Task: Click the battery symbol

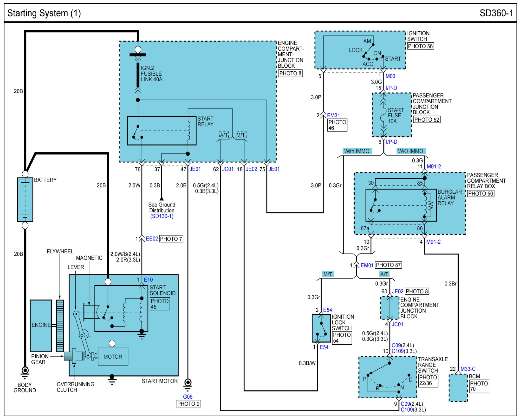Action: pos(25,199)
